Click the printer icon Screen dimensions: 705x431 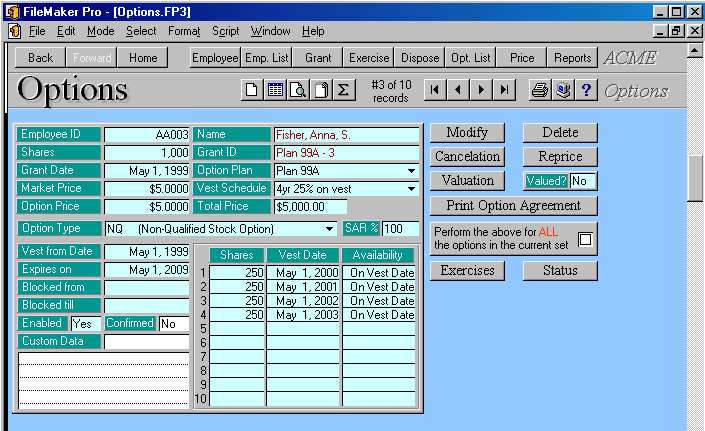coord(540,90)
